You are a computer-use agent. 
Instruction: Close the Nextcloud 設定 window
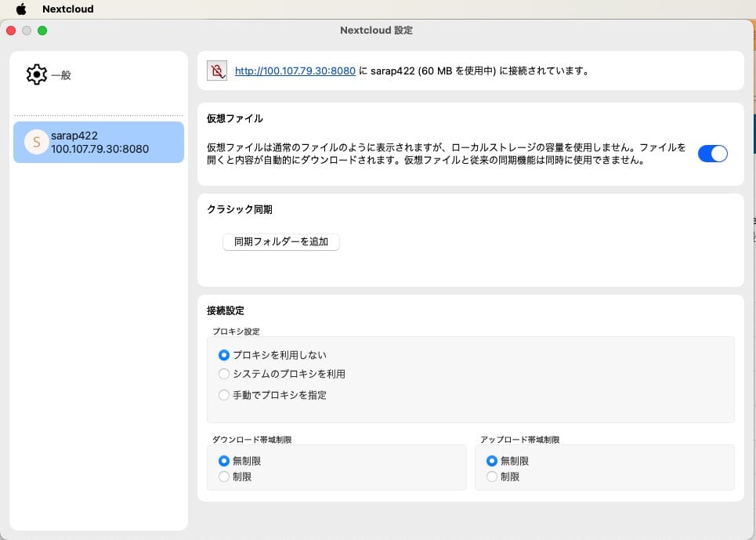(x=11, y=31)
